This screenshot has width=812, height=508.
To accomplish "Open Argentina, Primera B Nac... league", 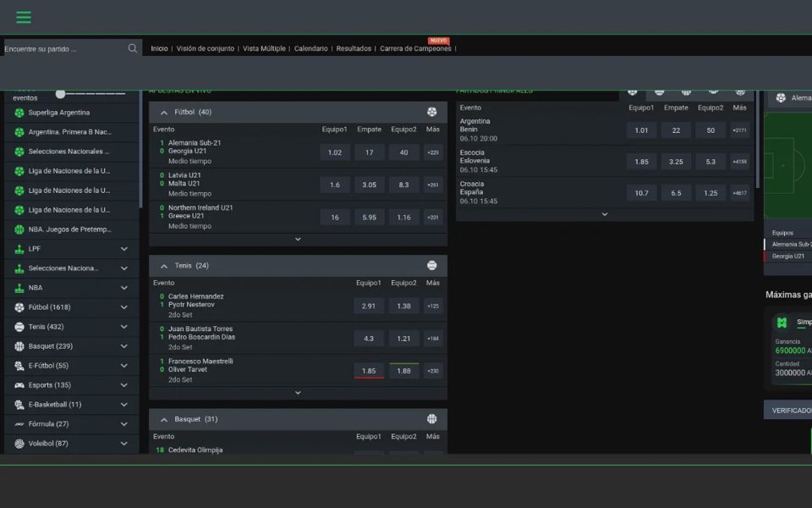I will pos(71,132).
